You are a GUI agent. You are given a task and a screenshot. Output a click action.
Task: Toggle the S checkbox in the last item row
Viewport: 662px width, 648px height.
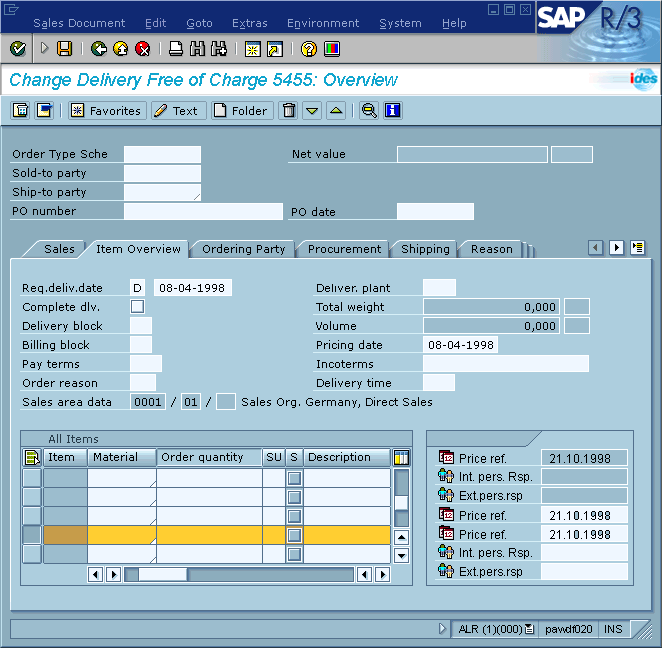(294, 554)
